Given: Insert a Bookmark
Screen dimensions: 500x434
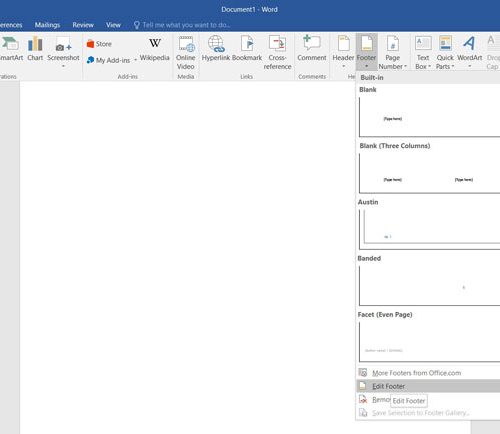Looking at the screenshot, I should pos(247,49).
